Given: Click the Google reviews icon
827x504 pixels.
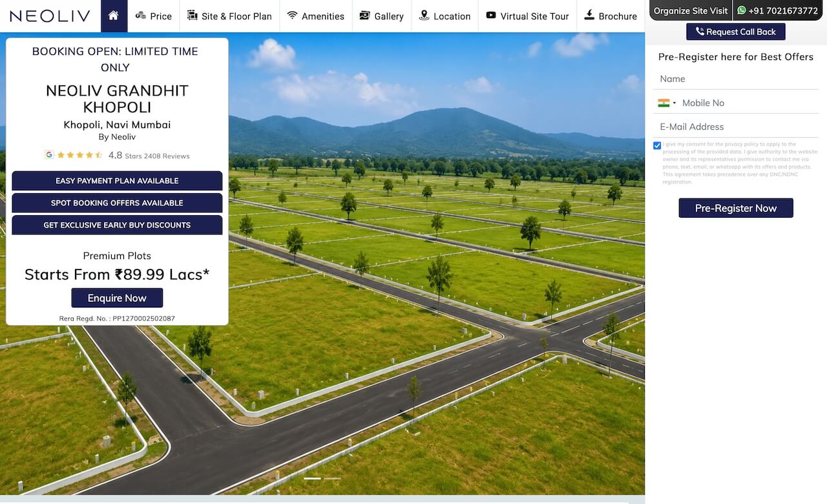Looking at the screenshot, I should click(49, 155).
